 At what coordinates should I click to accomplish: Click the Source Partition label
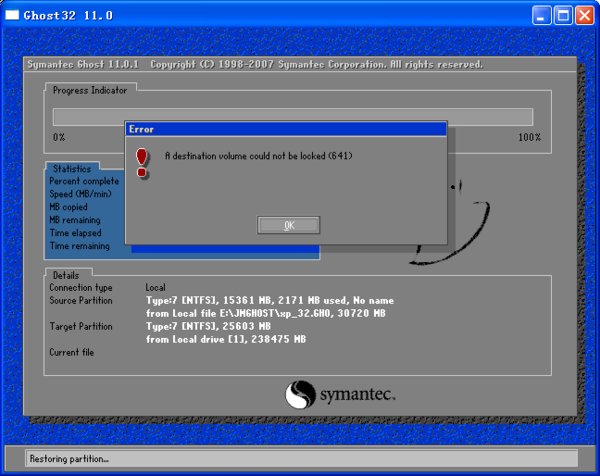(81, 300)
